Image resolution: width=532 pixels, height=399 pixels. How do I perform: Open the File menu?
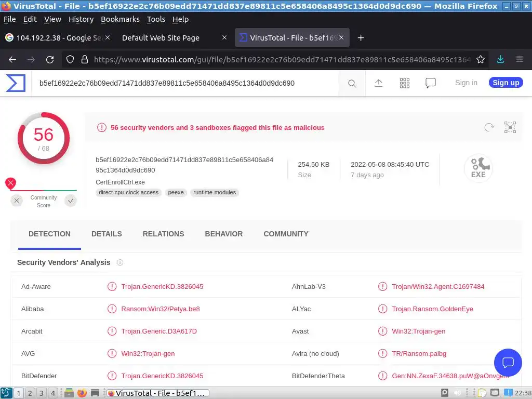(9, 19)
